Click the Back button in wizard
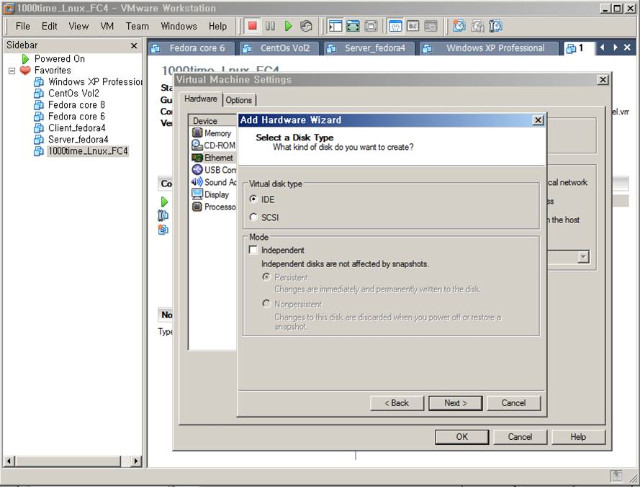 [397, 403]
